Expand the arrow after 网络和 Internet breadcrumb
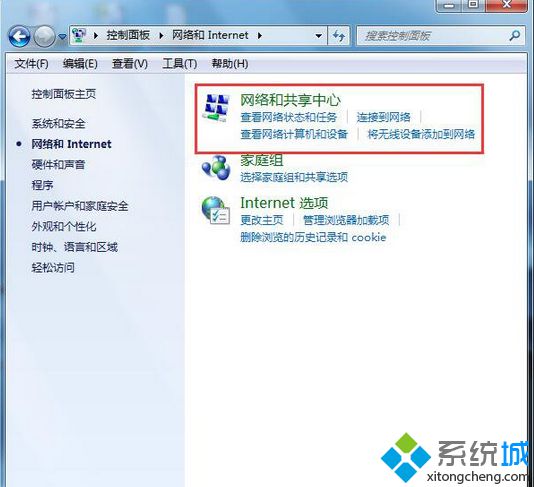This screenshot has height=487, width=534. pyautogui.click(x=260, y=35)
